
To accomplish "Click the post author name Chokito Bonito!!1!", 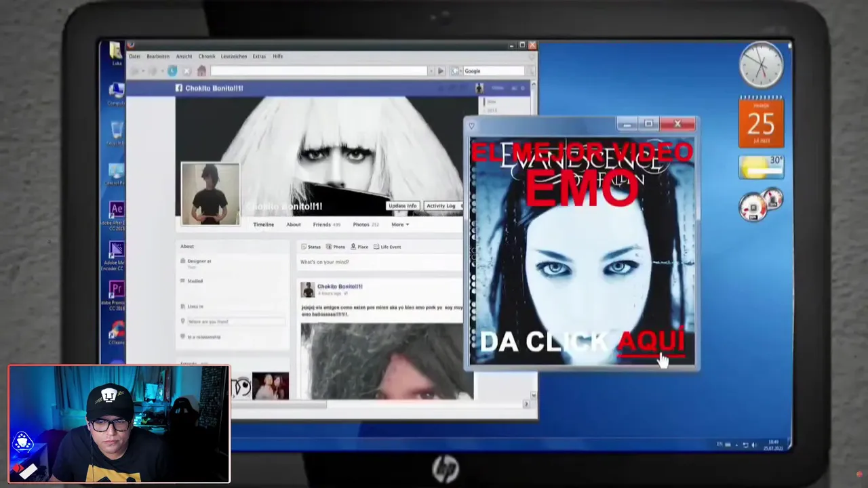I will (340, 286).
